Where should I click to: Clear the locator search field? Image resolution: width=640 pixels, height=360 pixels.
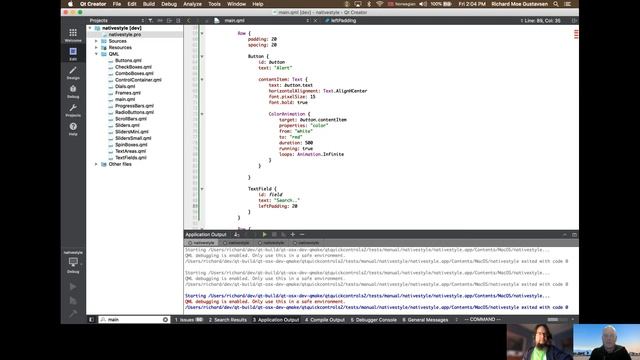[x=165, y=320]
